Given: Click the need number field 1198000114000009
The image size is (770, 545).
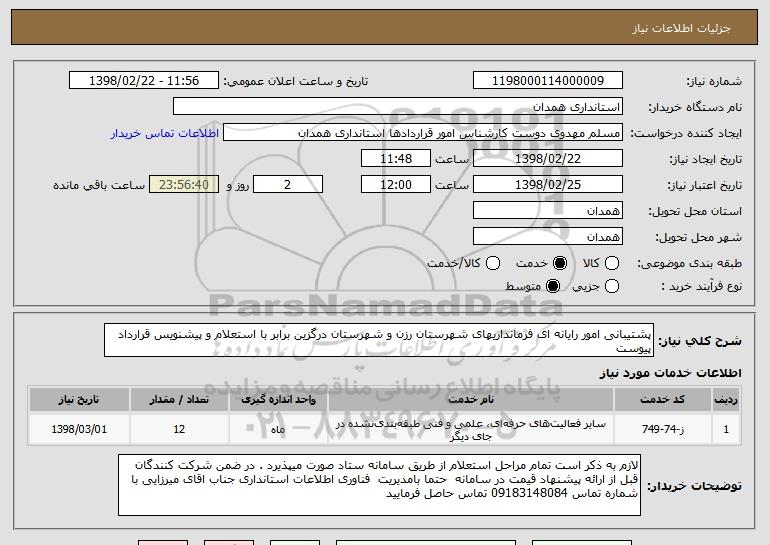Looking at the screenshot, I should pos(548,81).
